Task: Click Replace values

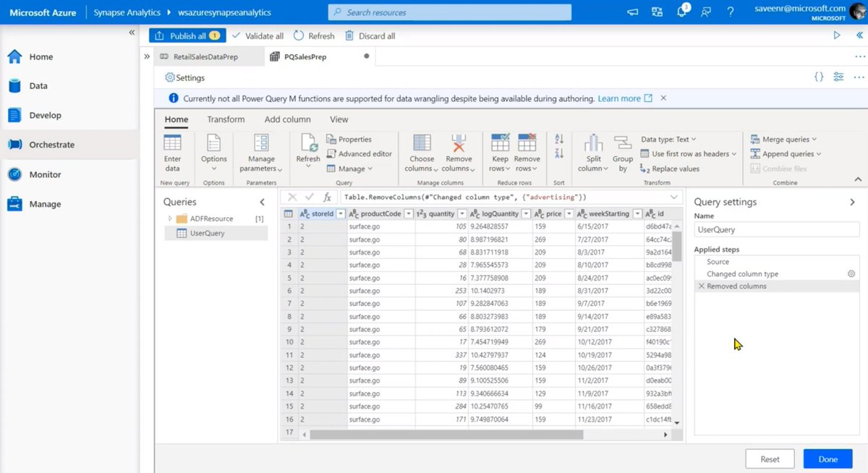Action: [x=671, y=169]
